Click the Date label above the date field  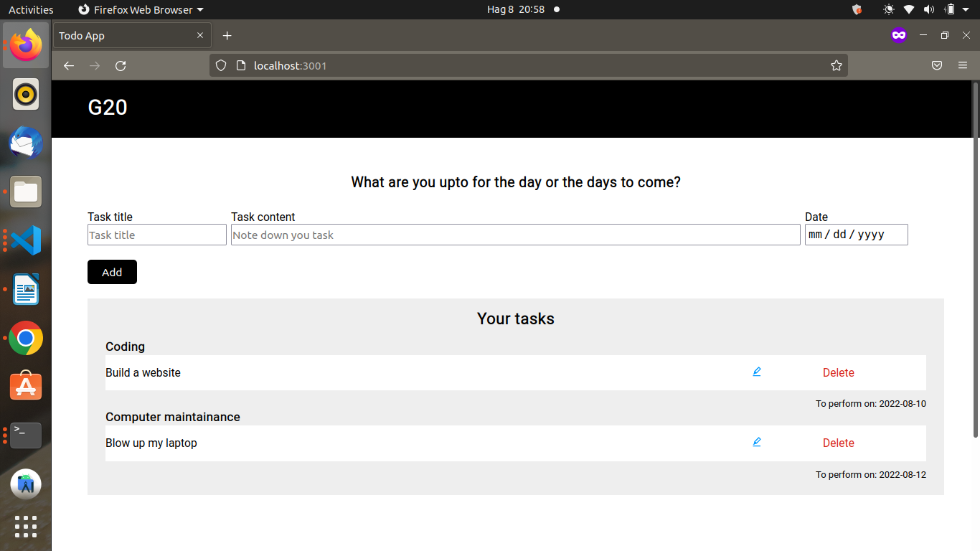point(816,217)
